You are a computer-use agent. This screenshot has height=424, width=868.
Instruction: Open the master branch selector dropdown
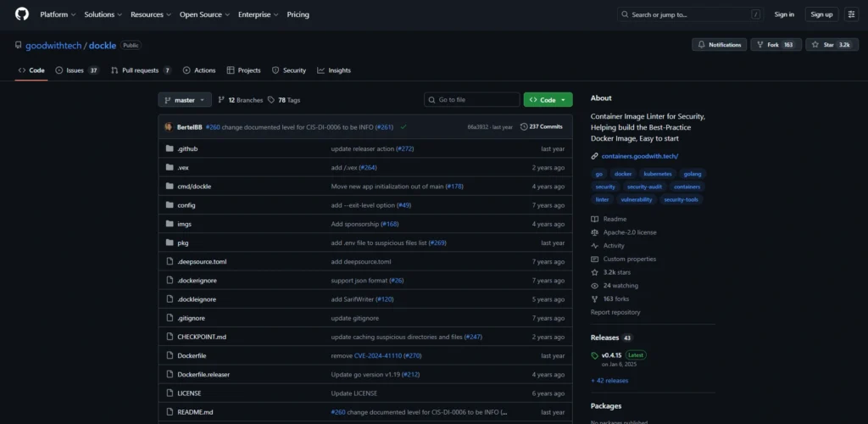[185, 99]
